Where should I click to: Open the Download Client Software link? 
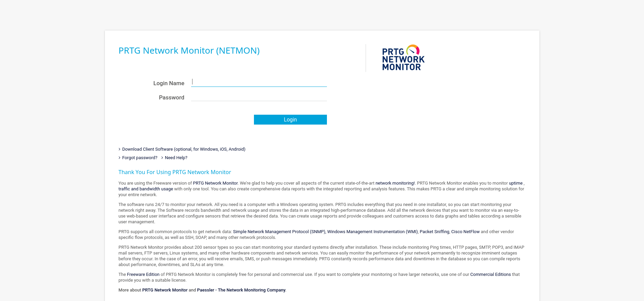click(x=184, y=149)
